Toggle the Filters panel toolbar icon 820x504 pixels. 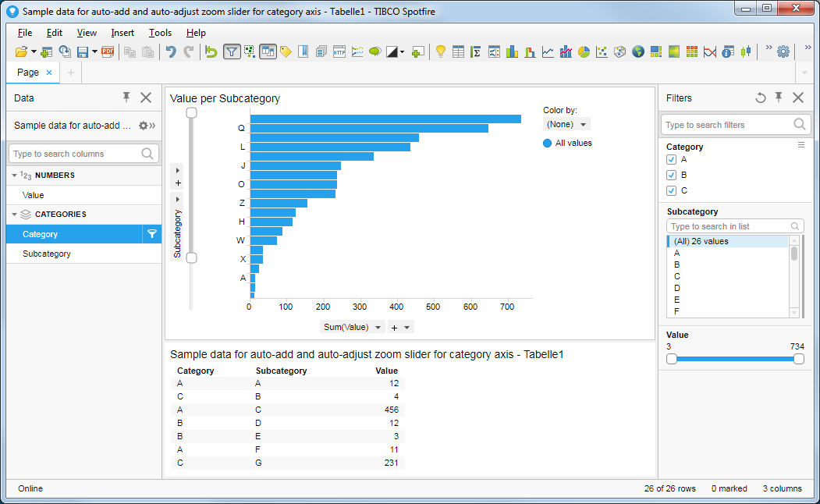(232, 52)
